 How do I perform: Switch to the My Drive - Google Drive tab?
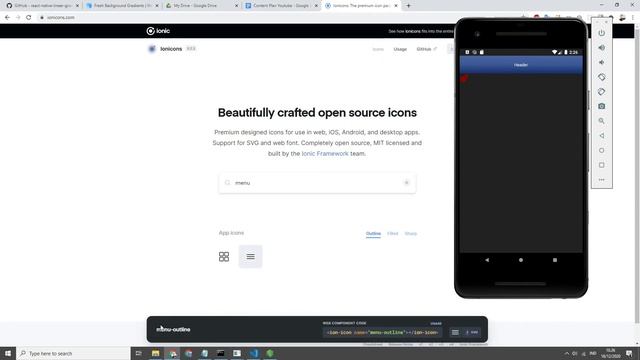point(202,6)
